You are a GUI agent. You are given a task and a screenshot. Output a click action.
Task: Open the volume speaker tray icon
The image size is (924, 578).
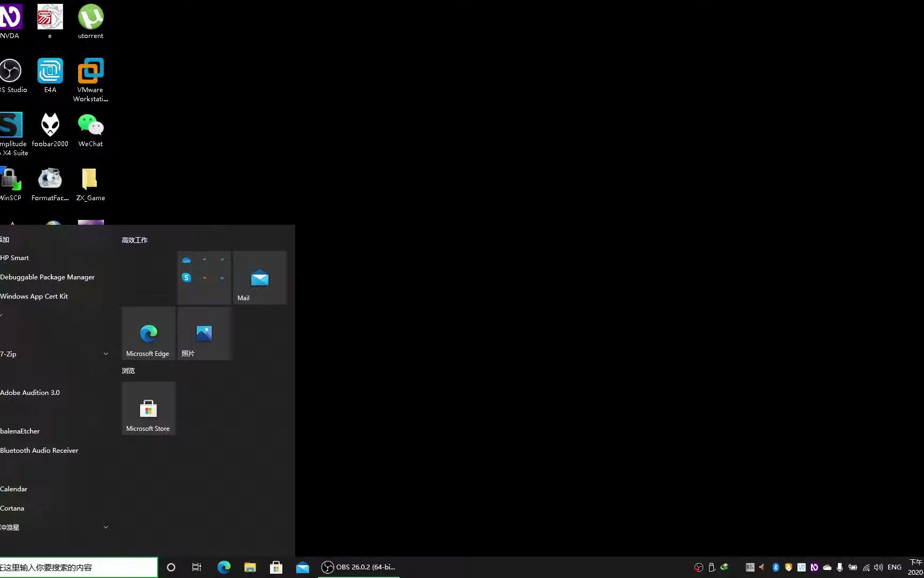[879, 567]
